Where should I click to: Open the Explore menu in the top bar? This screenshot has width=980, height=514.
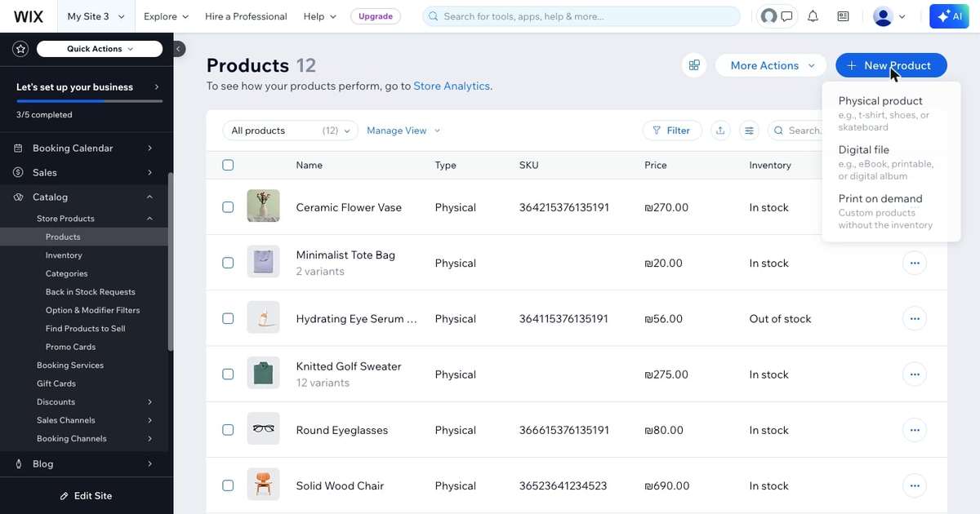click(166, 16)
